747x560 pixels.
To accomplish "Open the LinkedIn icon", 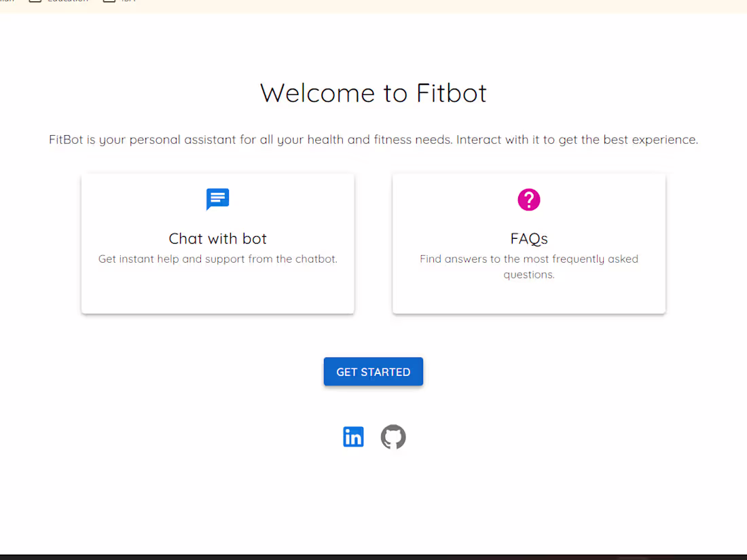I will 353,436.
